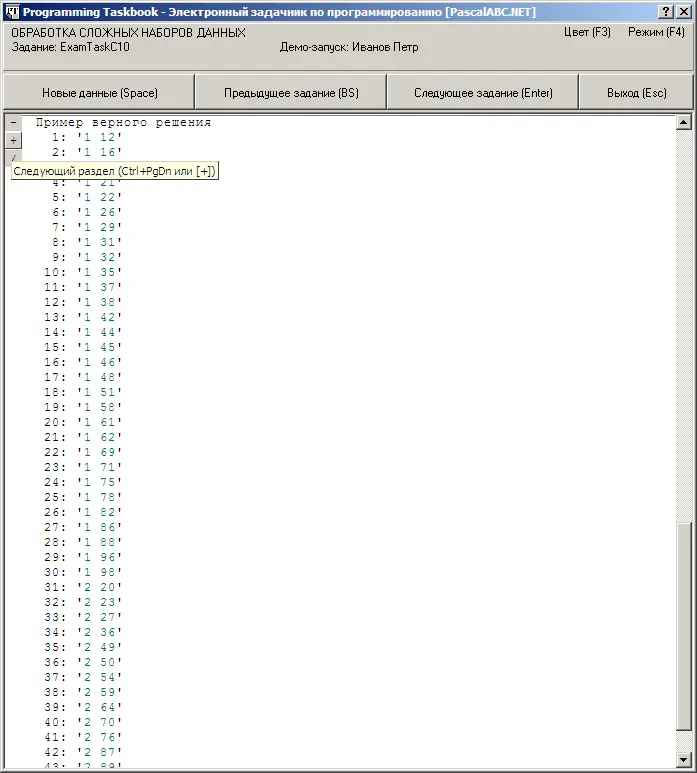Select result line 21: '1 62'
The width and height of the screenshot is (697, 773).
(x=82, y=437)
